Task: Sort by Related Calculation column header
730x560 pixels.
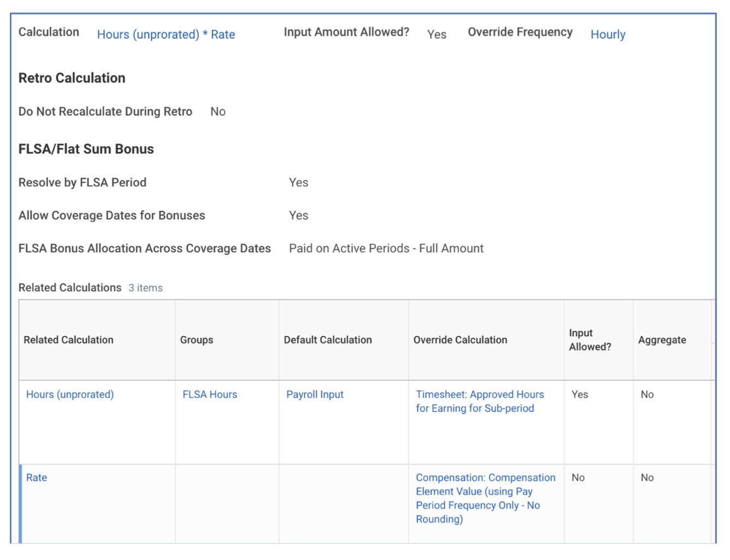Action: coord(69,339)
